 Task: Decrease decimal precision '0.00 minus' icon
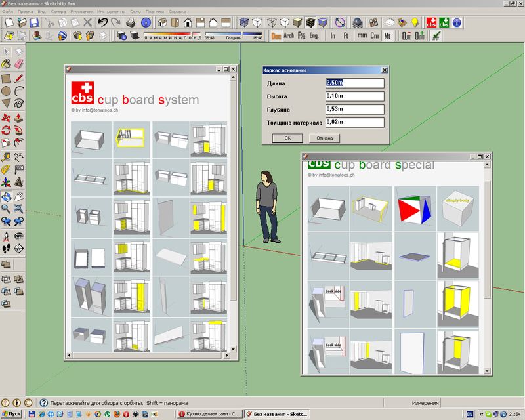pos(407,36)
